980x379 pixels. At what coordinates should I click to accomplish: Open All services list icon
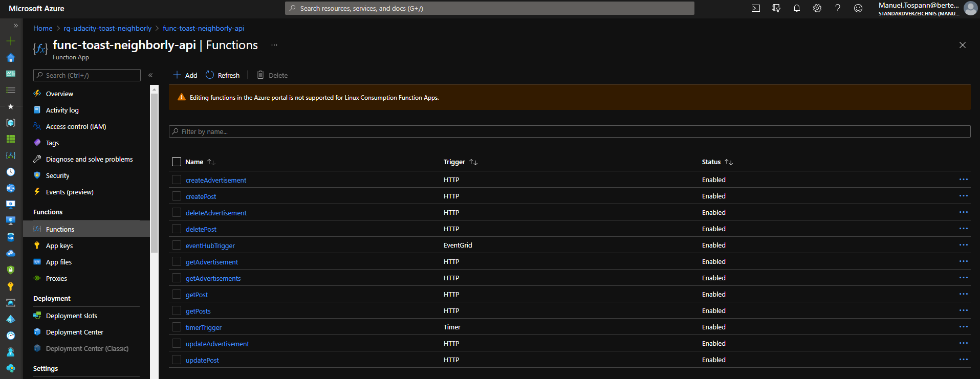click(x=11, y=90)
